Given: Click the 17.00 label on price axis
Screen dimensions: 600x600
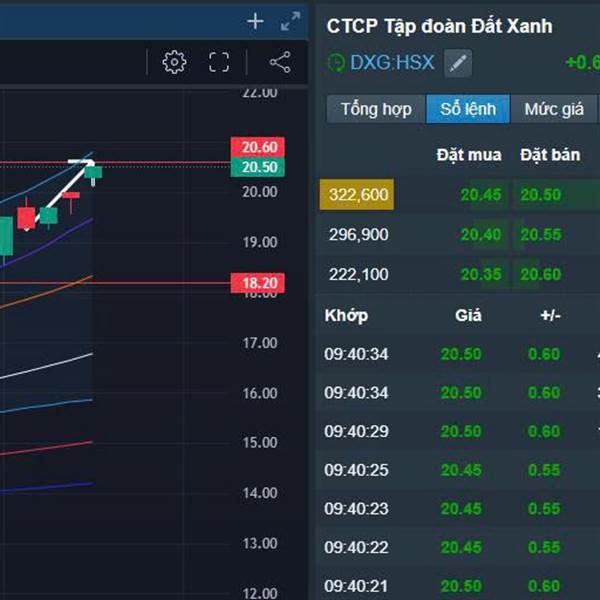Looking at the screenshot, I should [x=260, y=343].
